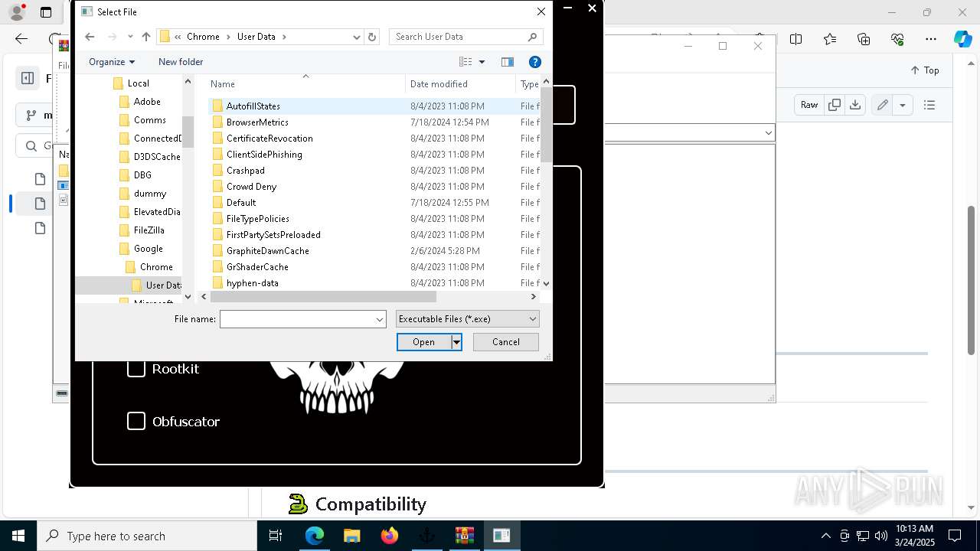Open Edge Browser essentials icon
The height and width of the screenshot is (551, 980).
click(897, 39)
